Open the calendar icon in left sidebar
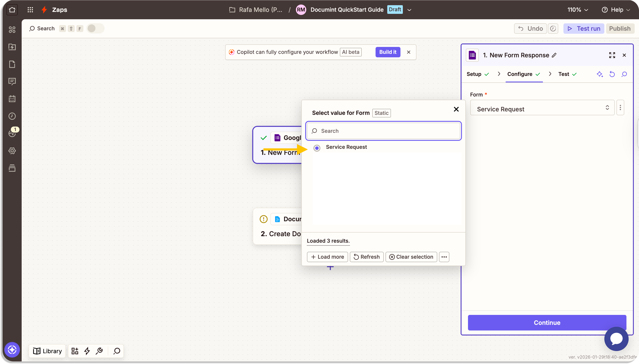This screenshot has width=639, height=364. coord(12,99)
